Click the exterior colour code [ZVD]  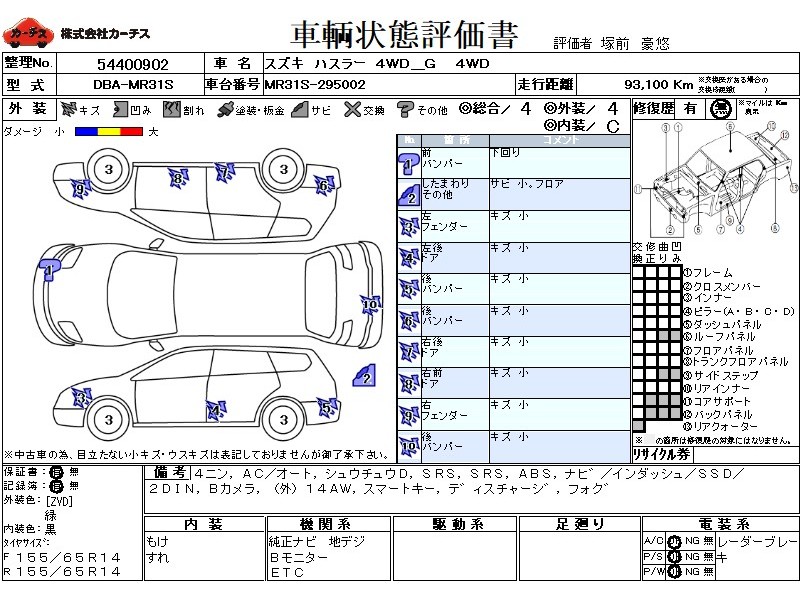tap(60, 501)
